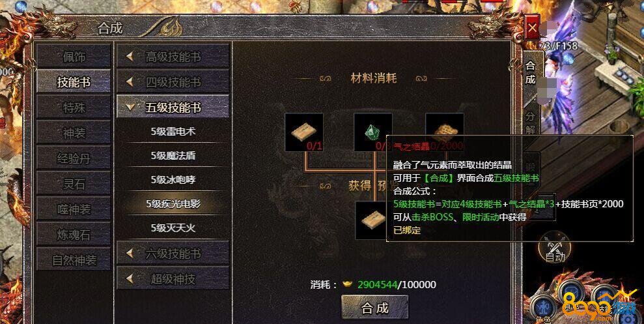Screen dimensions: 644x324
Task: Expand the 高级技能书 category
Action: (x=173, y=57)
